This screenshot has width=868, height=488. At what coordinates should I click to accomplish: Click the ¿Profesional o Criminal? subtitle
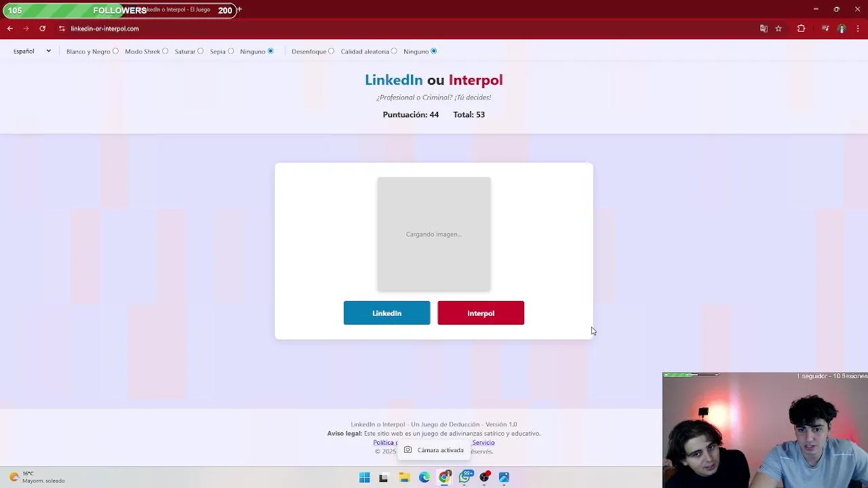point(434,98)
